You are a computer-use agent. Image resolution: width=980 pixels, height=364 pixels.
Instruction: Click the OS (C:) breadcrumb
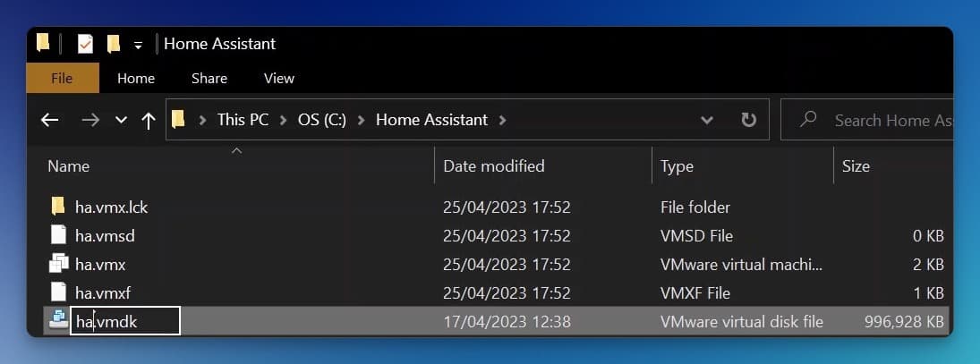(322, 120)
